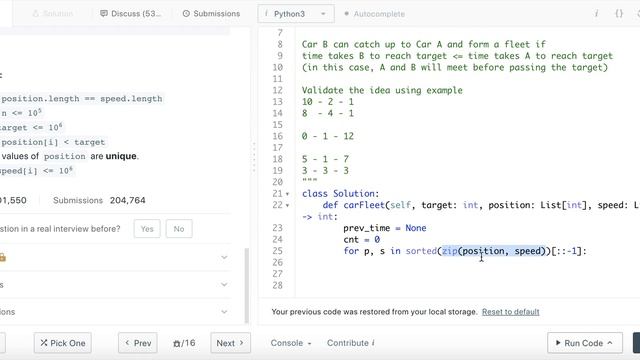Click 'class Solution:' code line
Image resolution: width=640 pixels, height=360 pixels.
point(340,194)
